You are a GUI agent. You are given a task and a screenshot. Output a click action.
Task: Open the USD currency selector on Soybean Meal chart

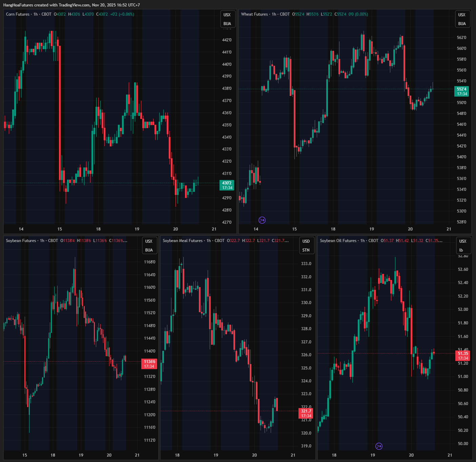point(306,241)
